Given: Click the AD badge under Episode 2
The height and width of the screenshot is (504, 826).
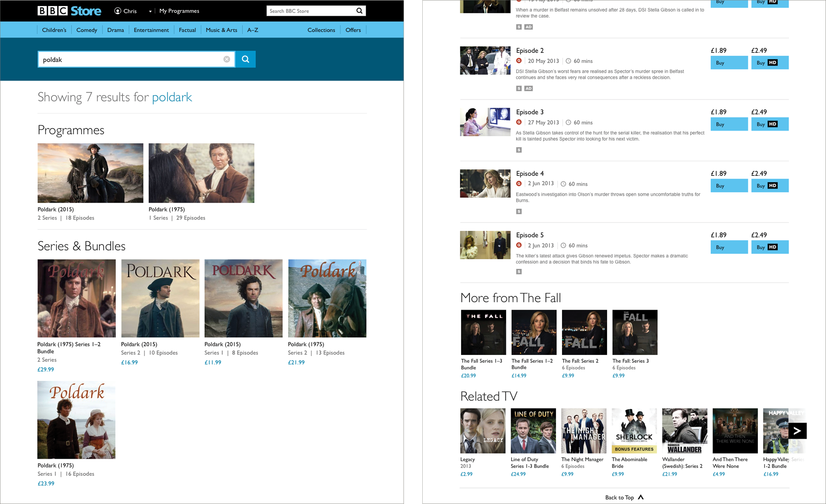Looking at the screenshot, I should pyautogui.click(x=528, y=88).
